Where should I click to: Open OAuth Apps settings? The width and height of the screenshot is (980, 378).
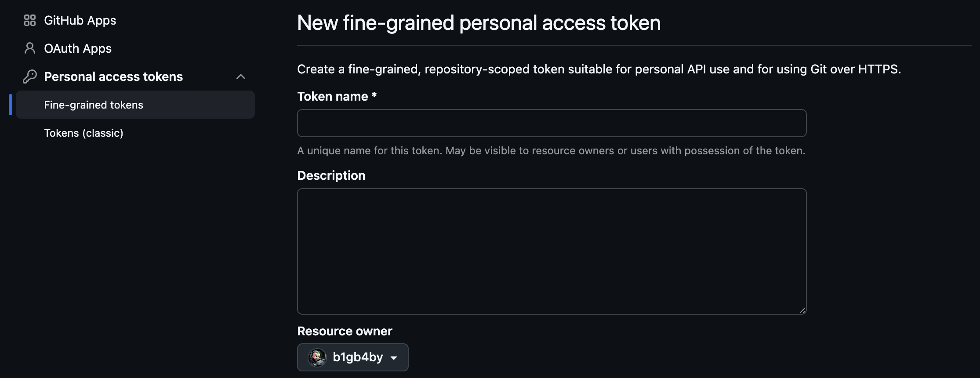pos(77,48)
